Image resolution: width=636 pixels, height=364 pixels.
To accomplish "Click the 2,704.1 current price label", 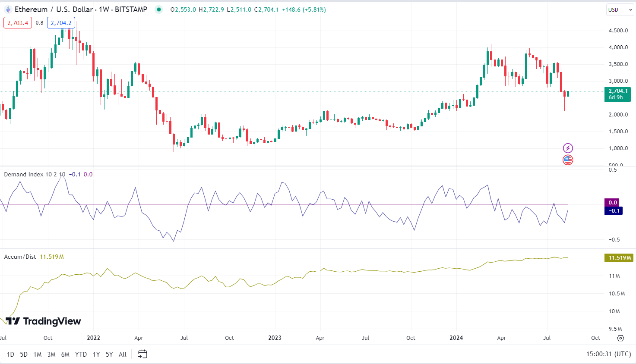I will (617, 91).
